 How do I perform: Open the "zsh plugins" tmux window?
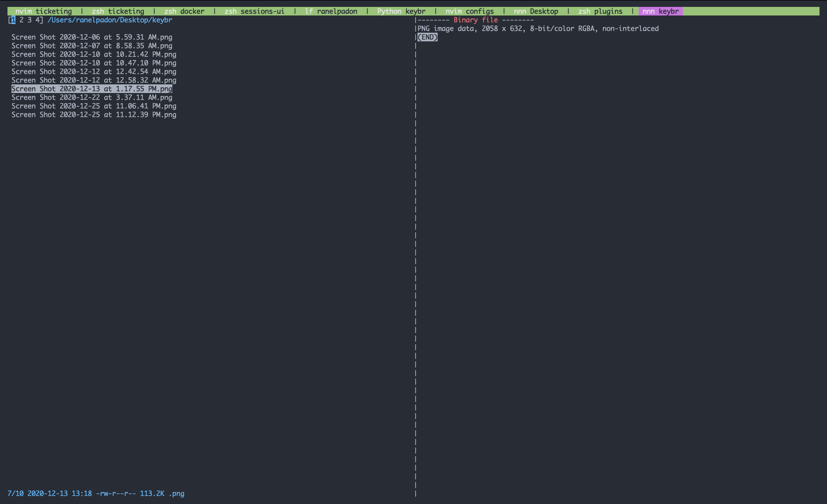click(600, 11)
